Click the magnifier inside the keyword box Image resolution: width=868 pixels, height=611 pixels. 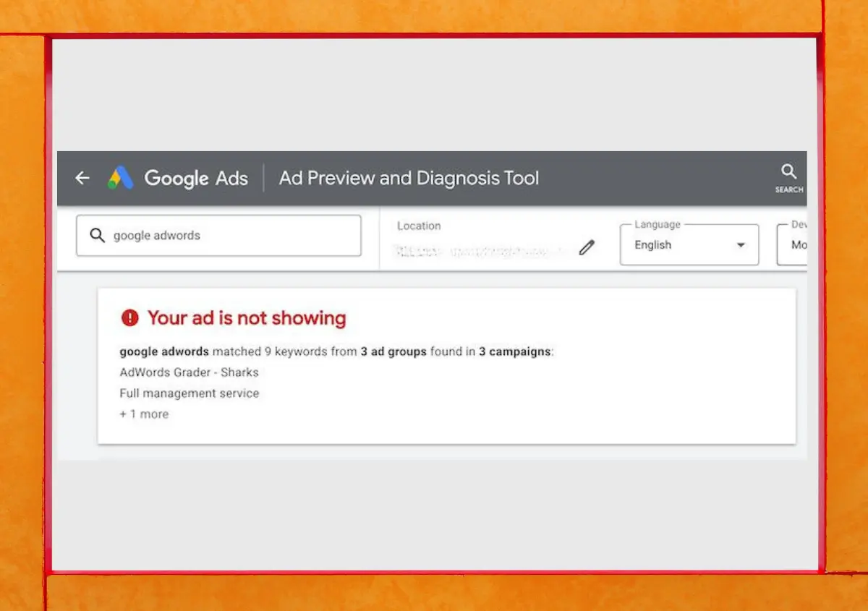click(x=97, y=235)
